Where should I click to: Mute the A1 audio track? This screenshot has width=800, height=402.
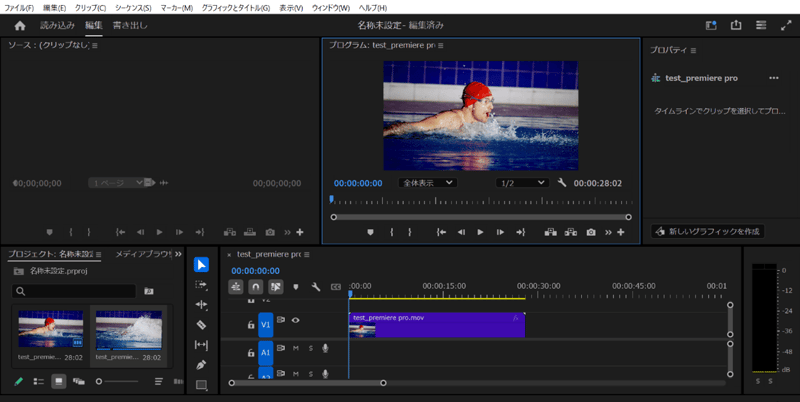point(296,348)
